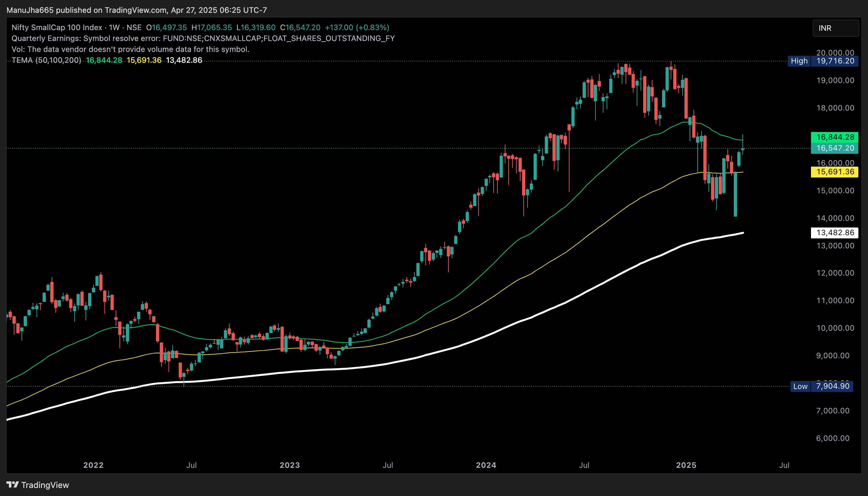Click the green 16,844.28 price axis tag
868x496 pixels.
click(835, 137)
